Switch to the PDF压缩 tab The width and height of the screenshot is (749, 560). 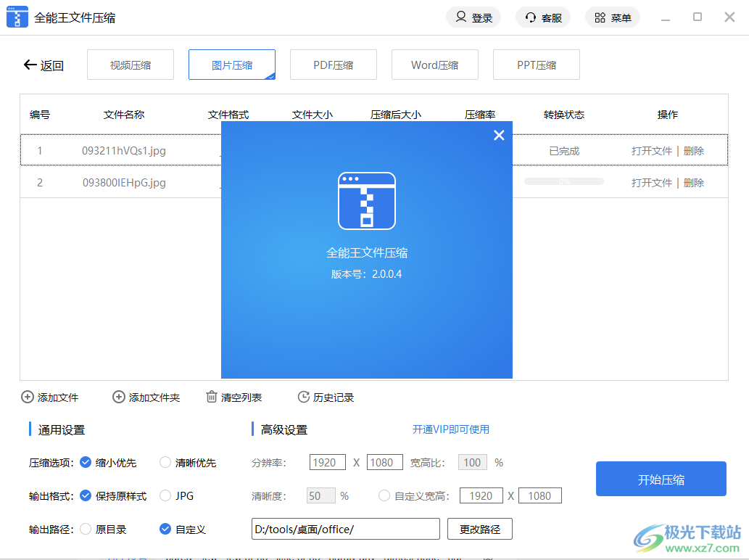pyautogui.click(x=333, y=65)
